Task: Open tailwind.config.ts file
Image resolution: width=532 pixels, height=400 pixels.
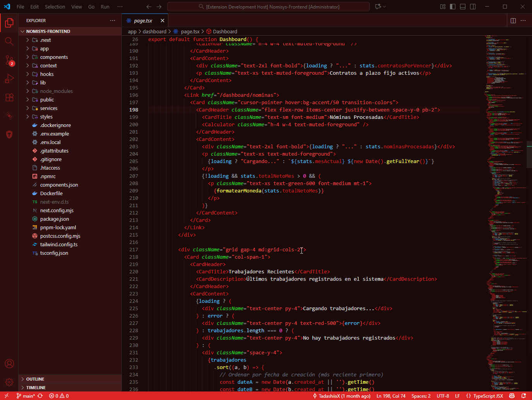Action: click(70, 244)
